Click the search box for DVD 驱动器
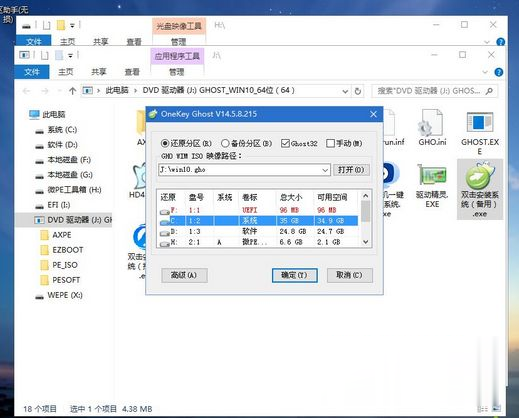Image resolution: width=519 pixels, height=418 pixels. (x=434, y=91)
